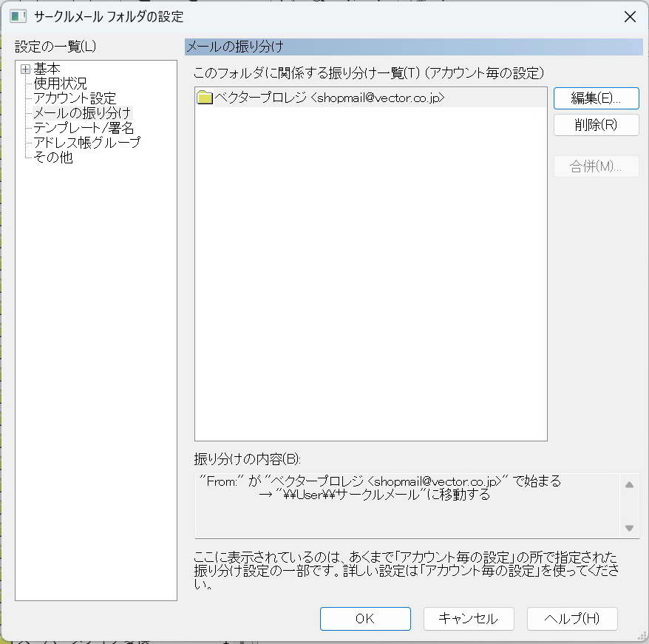Select 基本 in the settings list
The image size is (649, 644).
click(x=47, y=69)
